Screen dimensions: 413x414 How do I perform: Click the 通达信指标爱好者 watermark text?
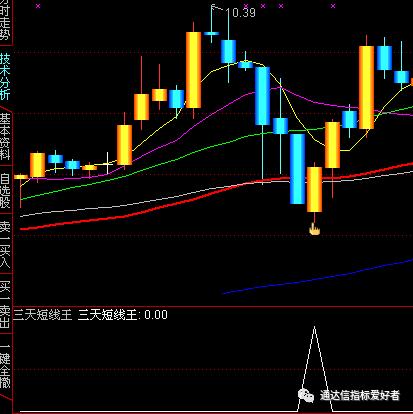coord(360,396)
